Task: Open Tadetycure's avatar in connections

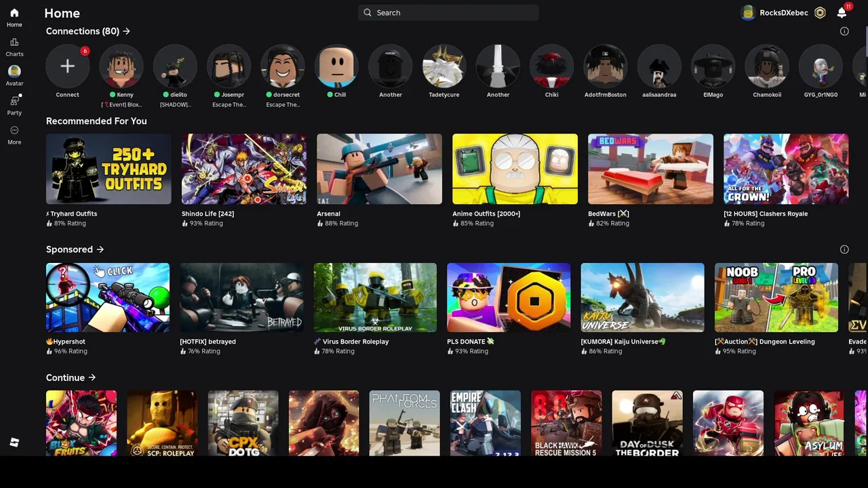Action: 444,66
